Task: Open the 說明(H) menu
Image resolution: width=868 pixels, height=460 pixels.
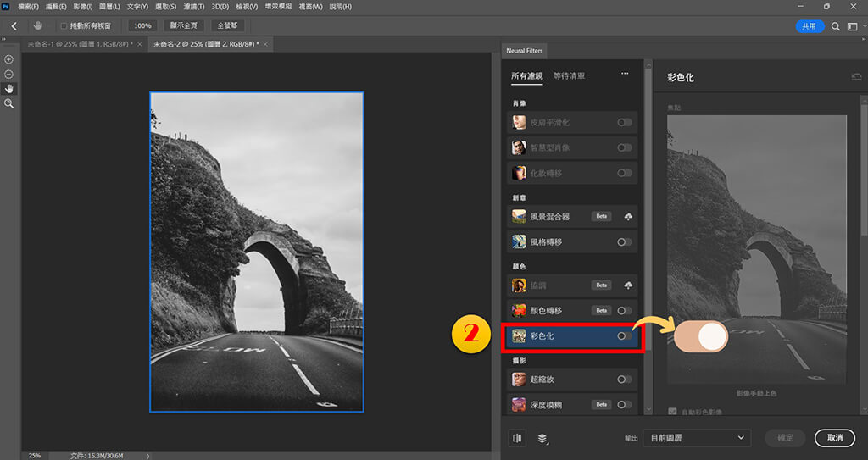Action: tap(341, 7)
